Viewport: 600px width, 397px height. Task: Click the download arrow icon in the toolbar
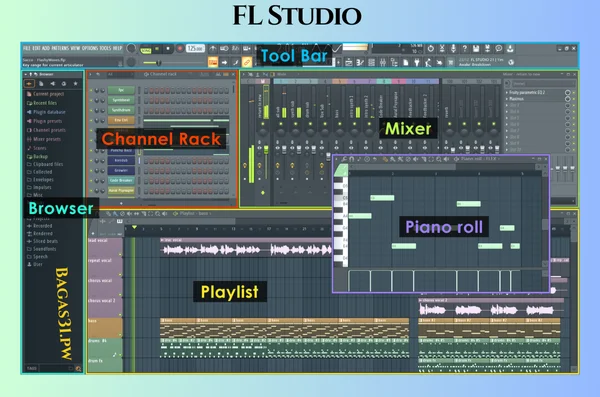tap(510, 49)
